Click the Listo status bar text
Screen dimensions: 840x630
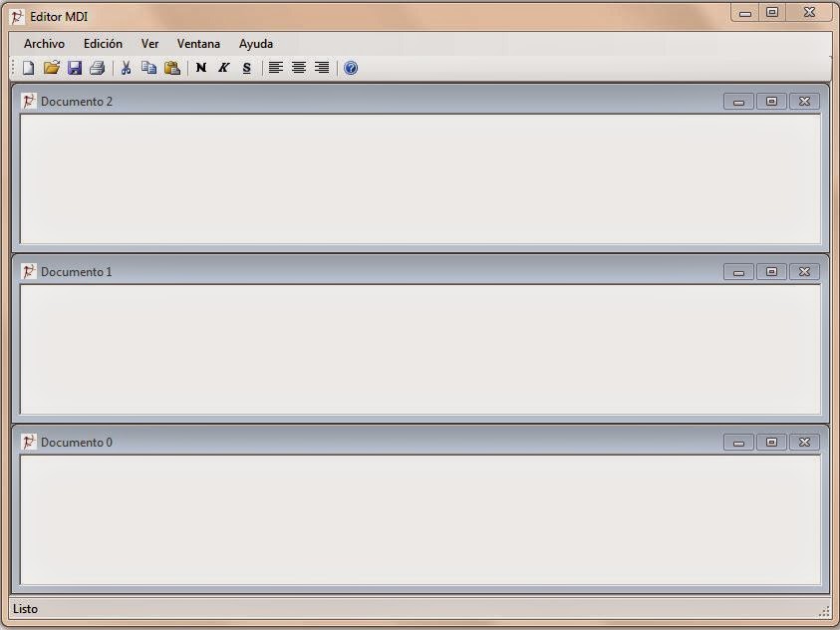[x=25, y=609]
